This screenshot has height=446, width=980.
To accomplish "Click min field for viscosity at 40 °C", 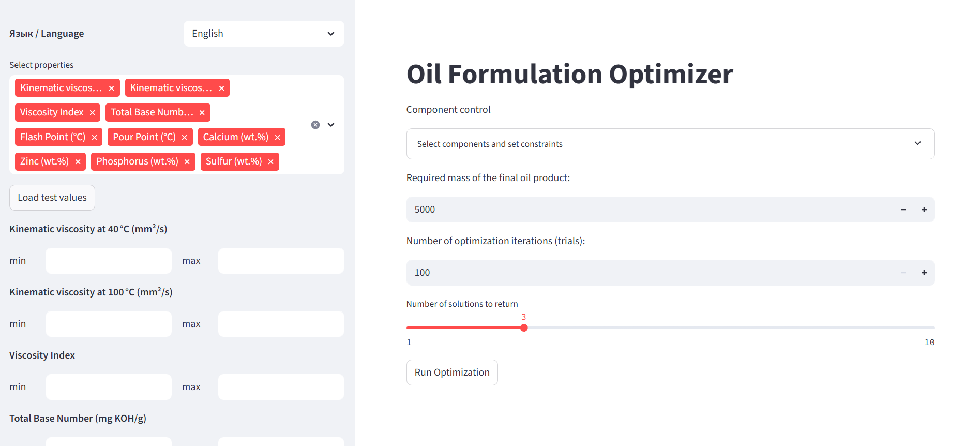I will [x=109, y=261].
